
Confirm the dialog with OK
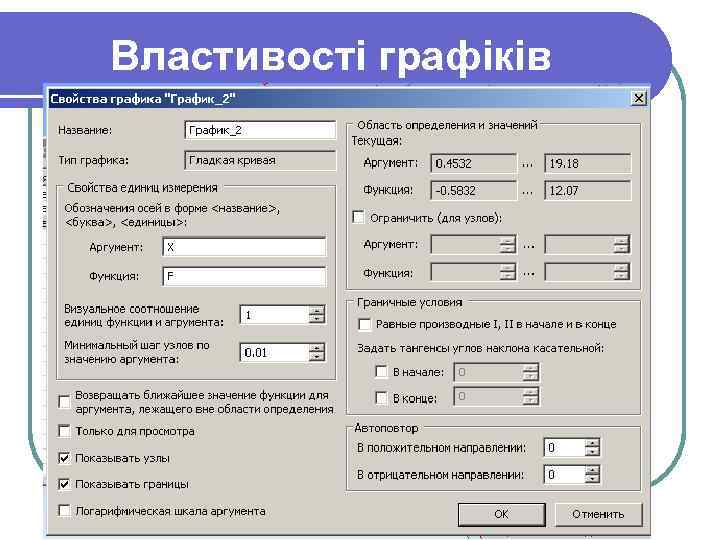click(x=502, y=514)
